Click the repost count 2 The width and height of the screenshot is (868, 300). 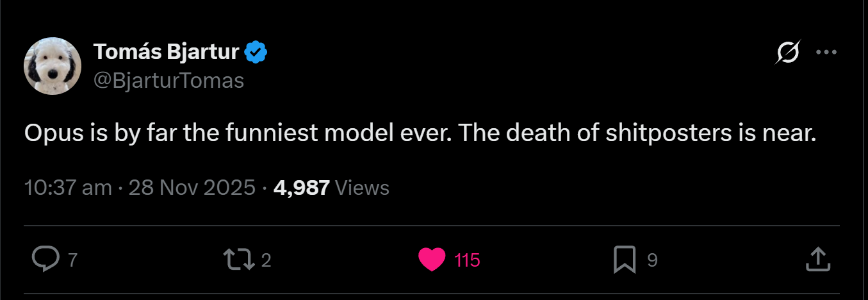[266, 260]
